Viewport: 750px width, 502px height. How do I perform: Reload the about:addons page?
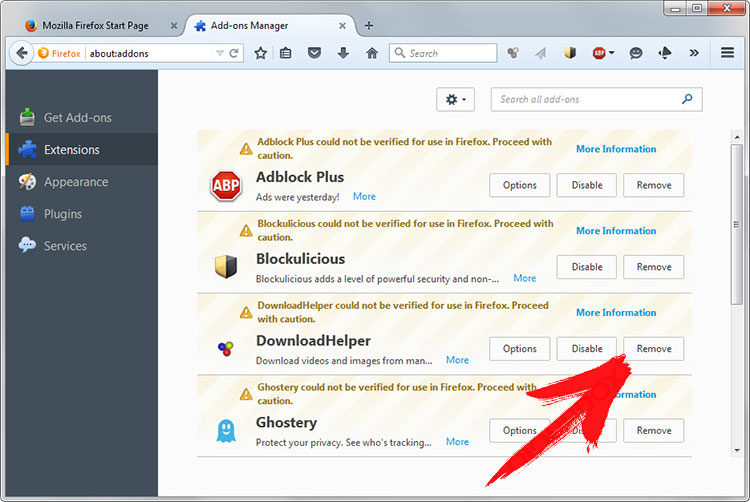pos(234,53)
